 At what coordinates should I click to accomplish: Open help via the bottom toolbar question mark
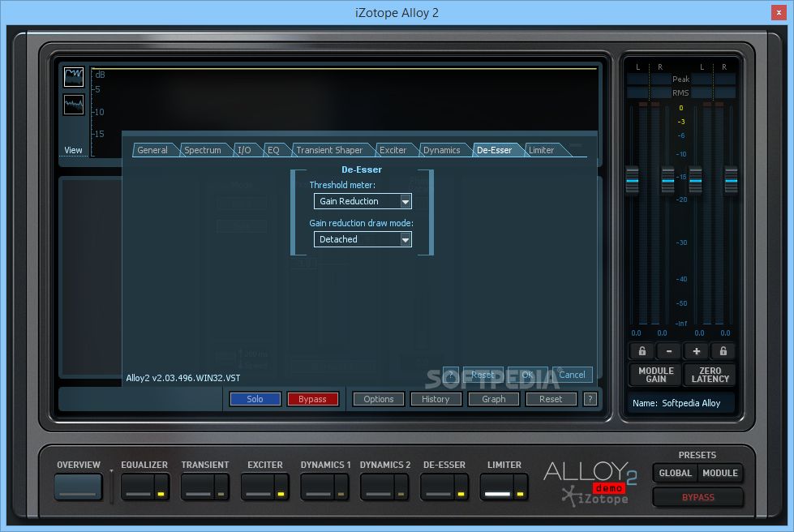pos(590,399)
